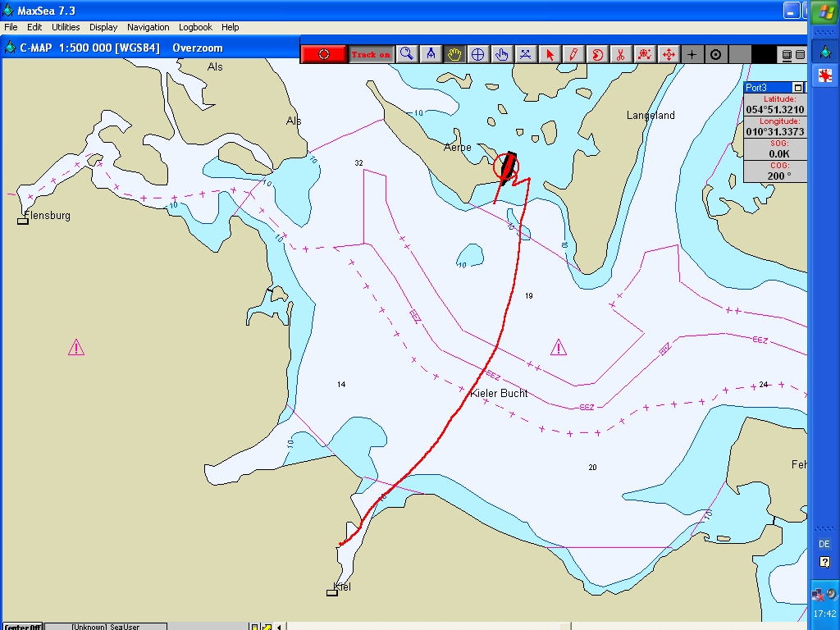This screenshot has width=840, height=630.
Task: Click the chart overlay tool icon
Action: pos(526,54)
